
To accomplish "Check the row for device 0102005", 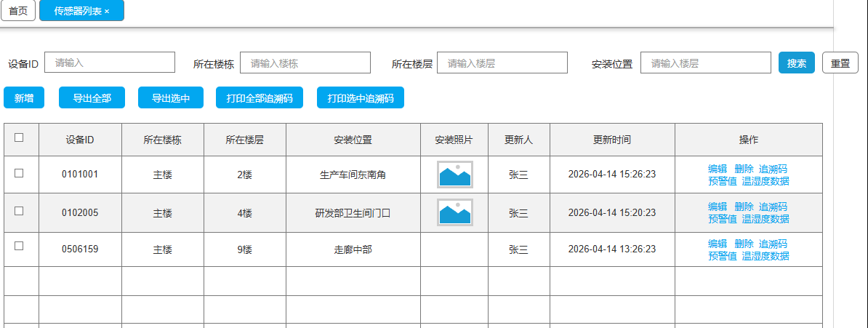I will [x=19, y=210].
